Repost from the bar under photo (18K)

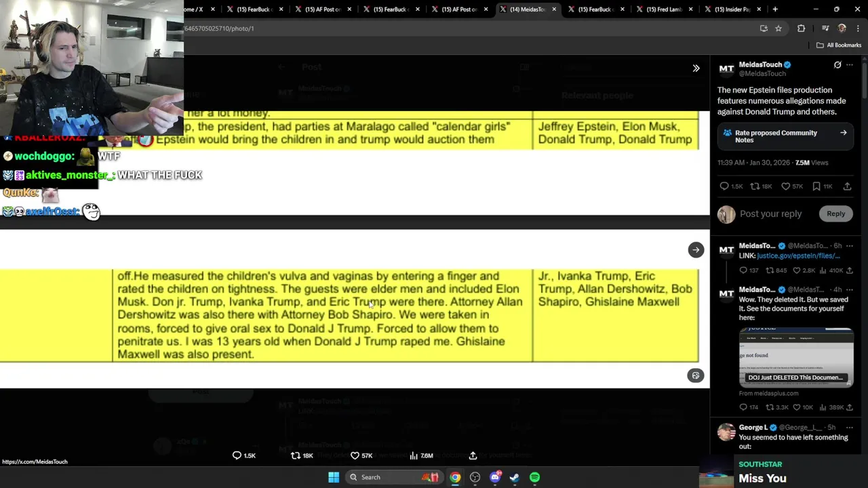coord(302,455)
